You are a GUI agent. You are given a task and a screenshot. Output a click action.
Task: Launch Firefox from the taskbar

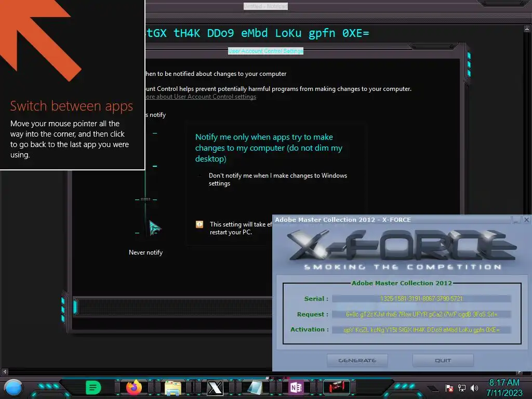(x=134, y=388)
